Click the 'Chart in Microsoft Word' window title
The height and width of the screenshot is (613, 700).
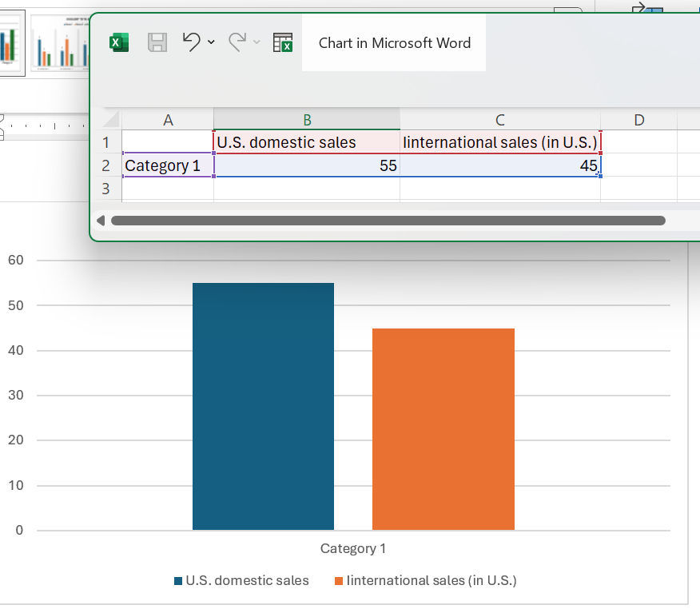coord(395,43)
